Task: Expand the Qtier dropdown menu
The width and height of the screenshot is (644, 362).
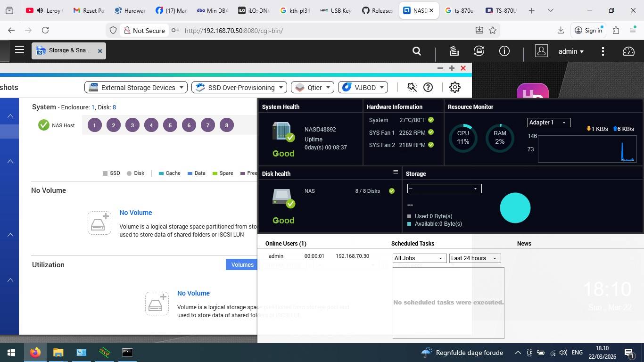Action: pyautogui.click(x=313, y=87)
